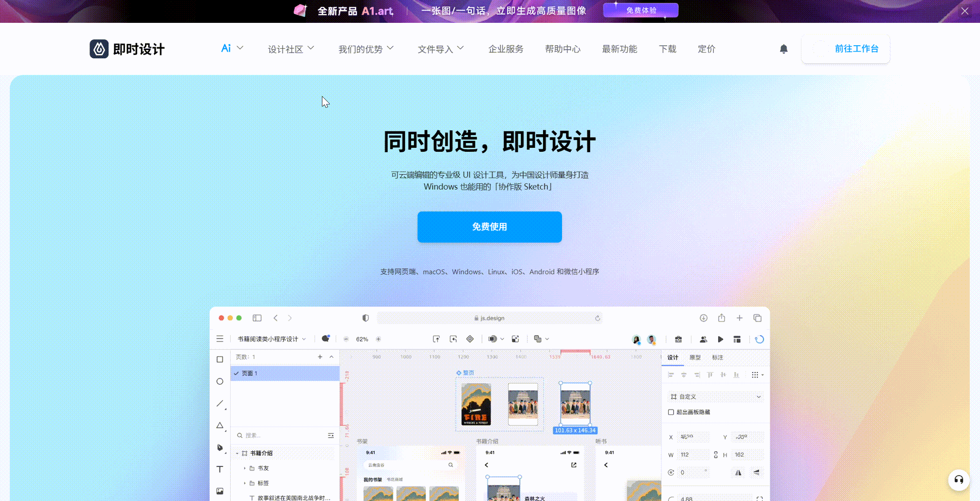
Task: Toggle the 超出画板隐藏 checkbox
Action: point(671,412)
